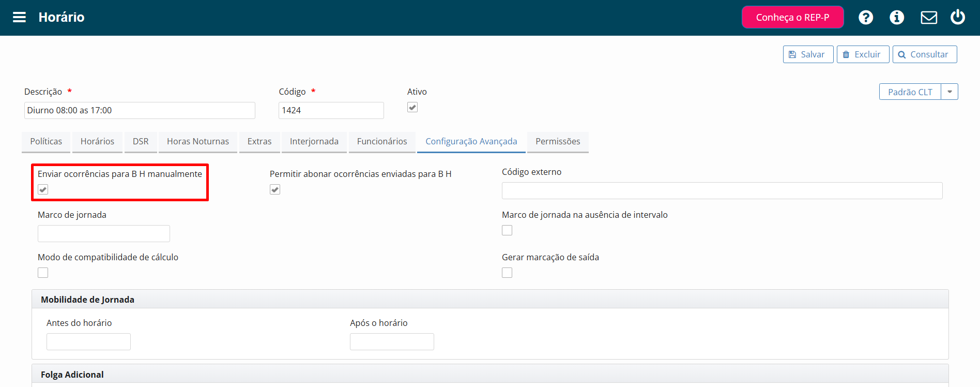This screenshot has height=387, width=980.
Task: Click the Excluir button
Action: pyautogui.click(x=863, y=54)
